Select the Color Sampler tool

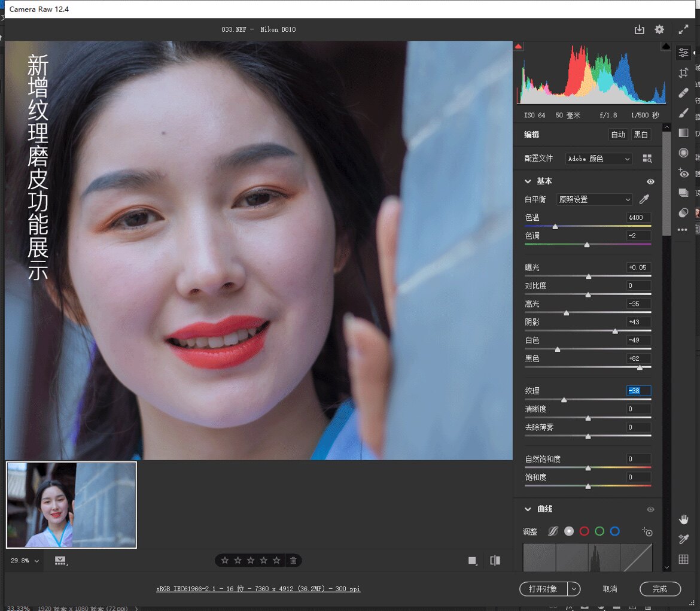(x=683, y=539)
